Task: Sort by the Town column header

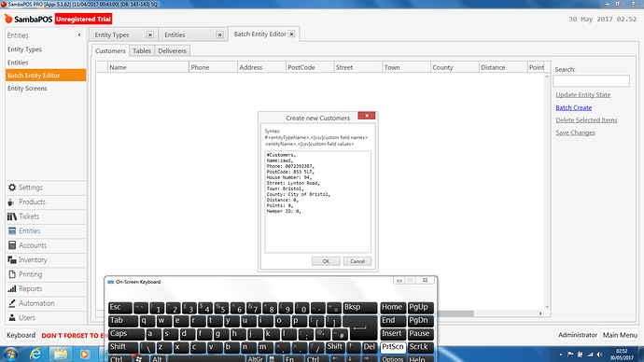Action: pyautogui.click(x=406, y=67)
